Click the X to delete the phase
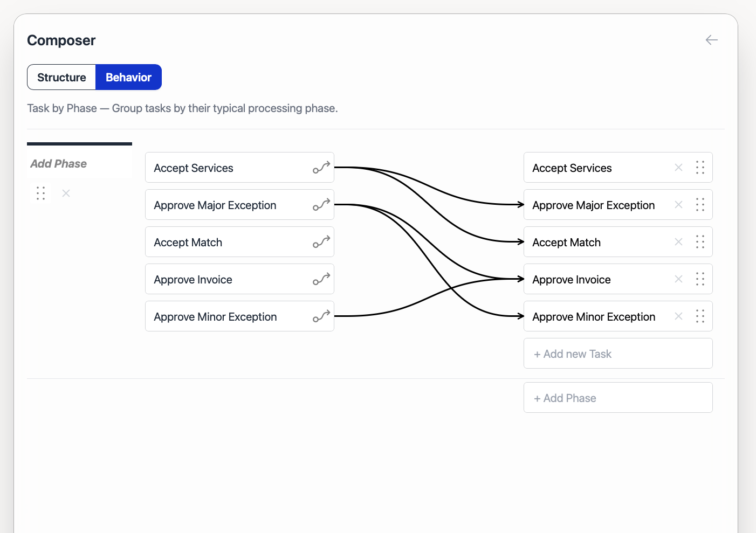The height and width of the screenshot is (533, 756). pyautogui.click(x=66, y=193)
